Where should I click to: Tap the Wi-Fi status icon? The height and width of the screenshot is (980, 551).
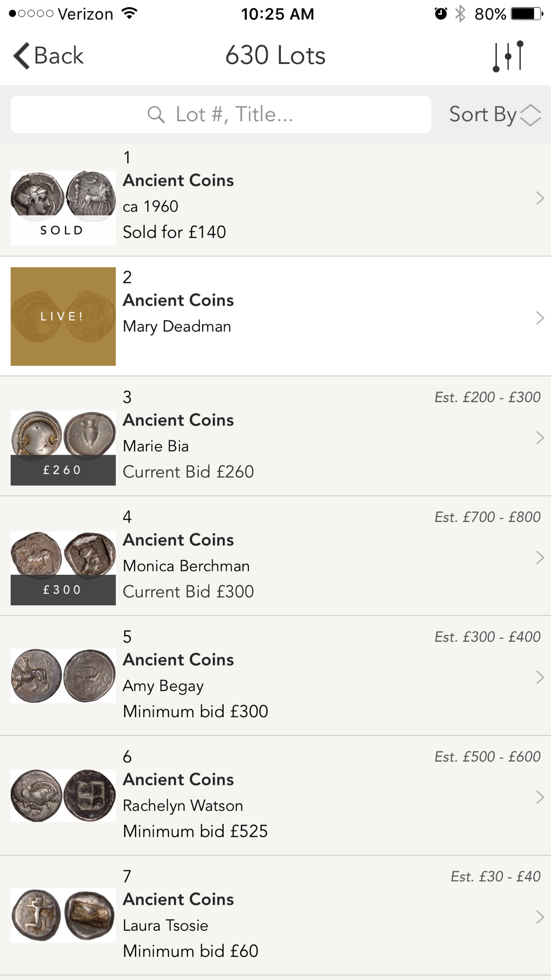pyautogui.click(x=129, y=14)
